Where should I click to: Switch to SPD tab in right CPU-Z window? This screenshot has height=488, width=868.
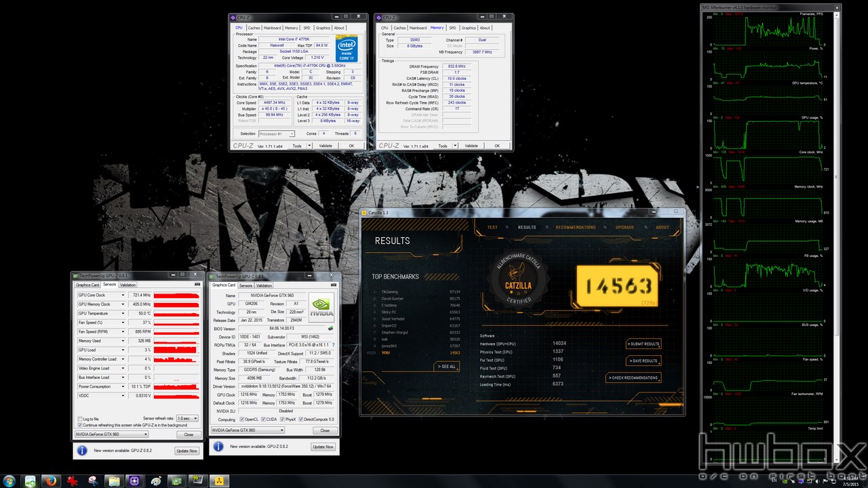coord(452,28)
